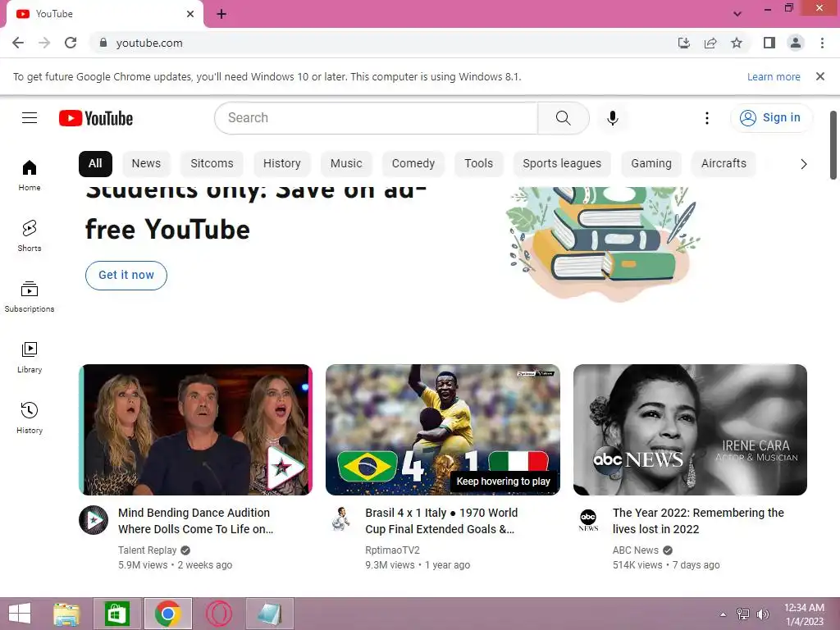Screen dimensions: 840x630
Task: Open the YouTube hamburger guide menu
Action: coord(30,118)
